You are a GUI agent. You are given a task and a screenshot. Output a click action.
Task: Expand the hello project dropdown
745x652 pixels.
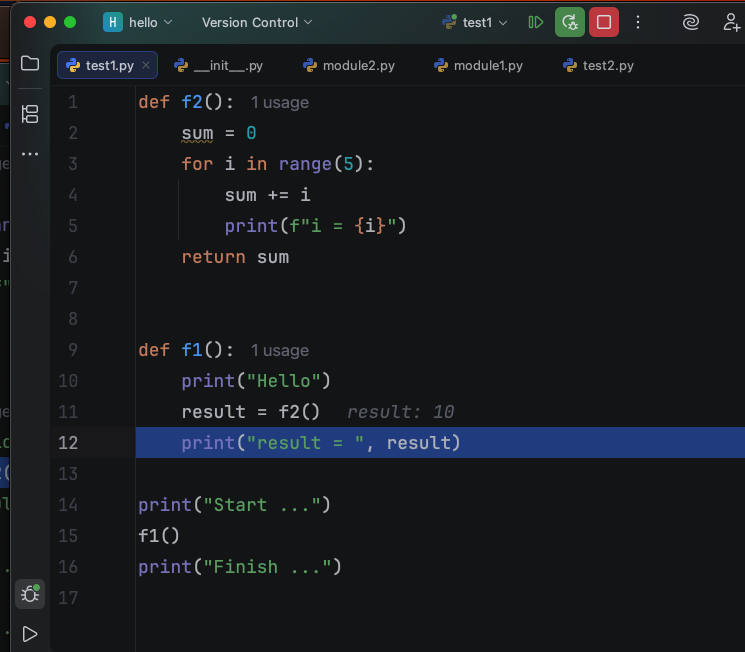pyautogui.click(x=139, y=22)
